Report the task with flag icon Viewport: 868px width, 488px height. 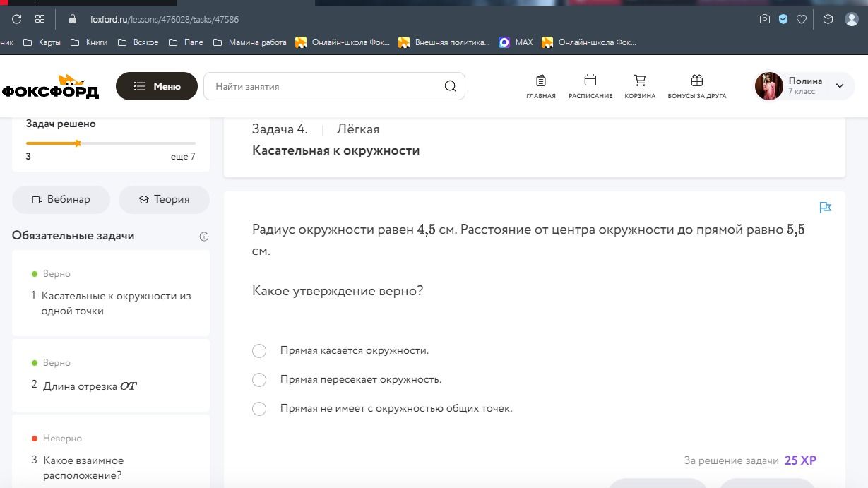tap(825, 207)
